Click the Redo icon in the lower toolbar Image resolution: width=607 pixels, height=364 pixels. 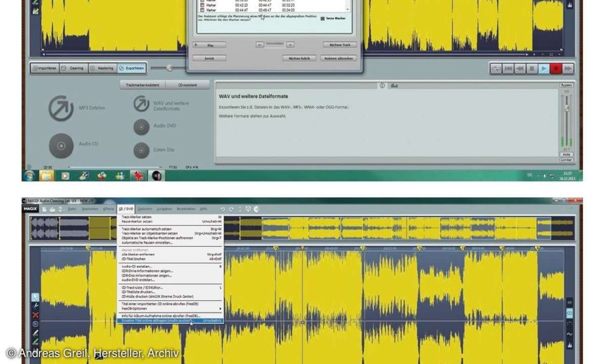tap(231, 208)
